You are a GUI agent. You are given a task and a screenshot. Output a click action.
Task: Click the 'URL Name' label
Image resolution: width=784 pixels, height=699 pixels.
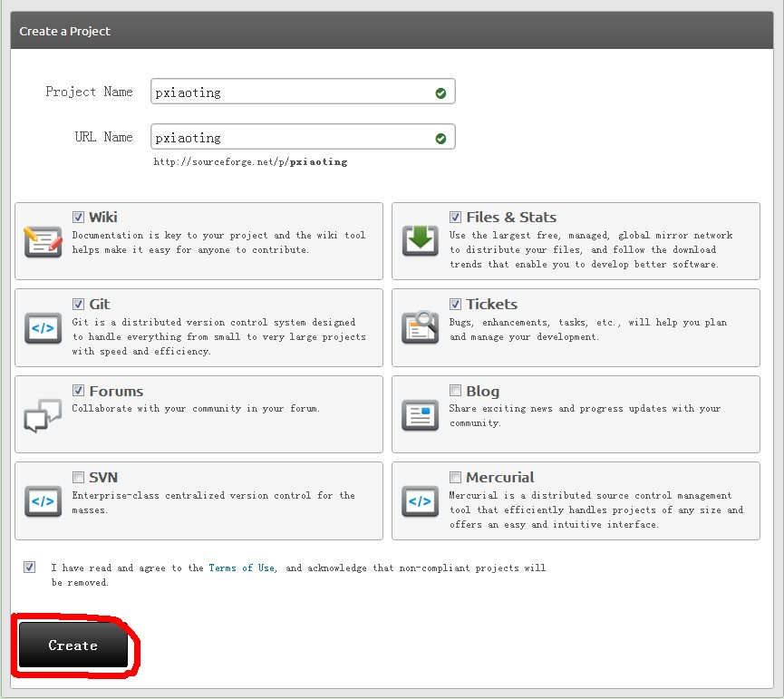(x=103, y=137)
